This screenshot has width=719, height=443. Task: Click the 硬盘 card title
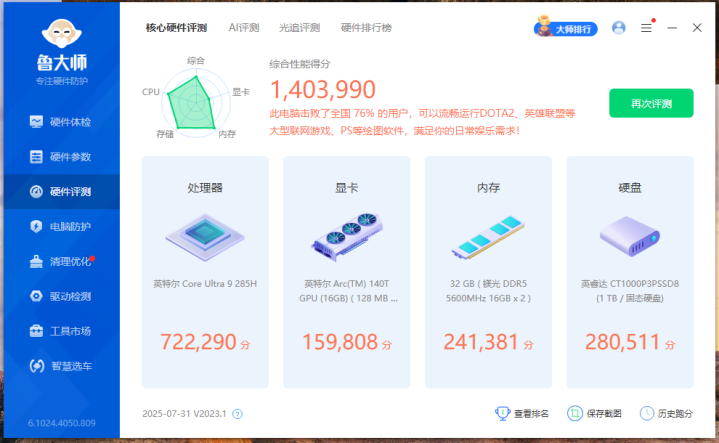coord(630,188)
